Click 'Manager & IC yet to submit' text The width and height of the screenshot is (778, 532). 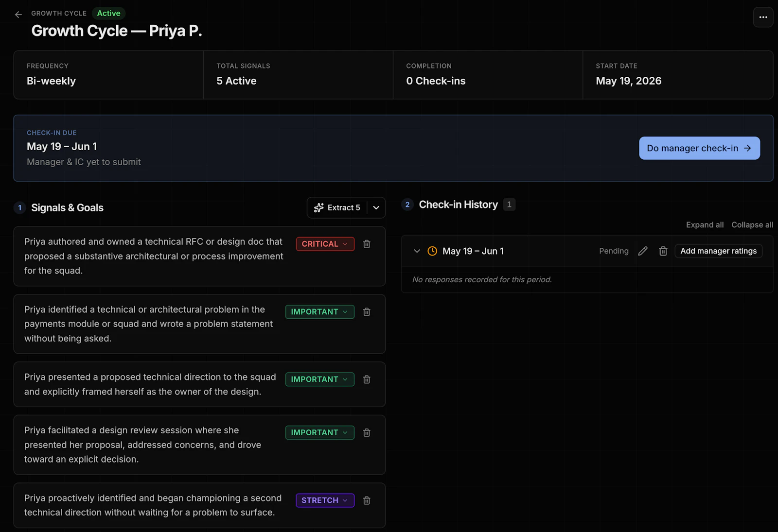coord(84,162)
